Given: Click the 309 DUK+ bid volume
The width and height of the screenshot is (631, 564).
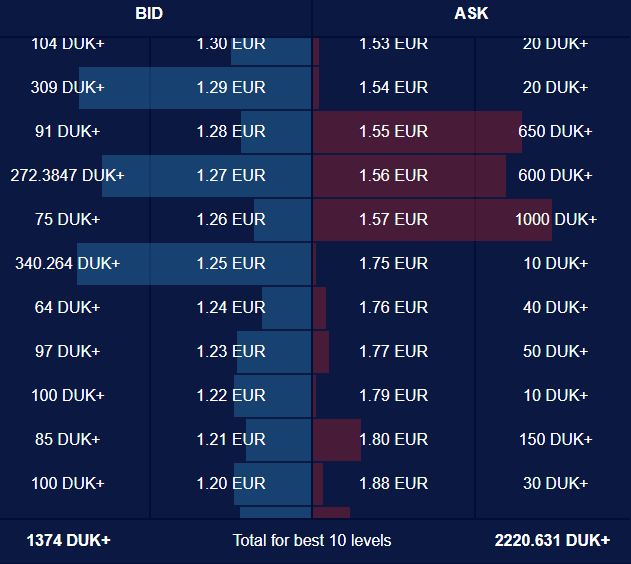Looking at the screenshot, I should pyautogui.click(x=68, y=87).
